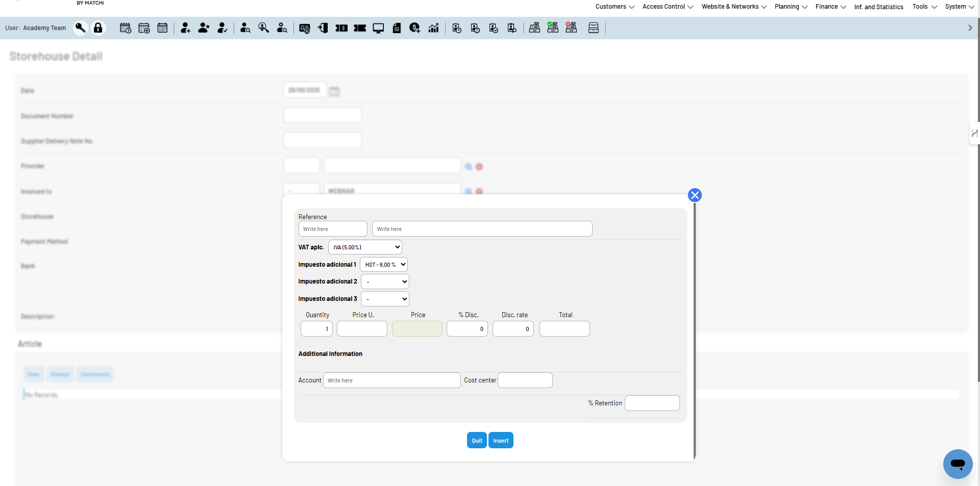
Task: Click the % Retention input field
Action: tap(652, 403)
